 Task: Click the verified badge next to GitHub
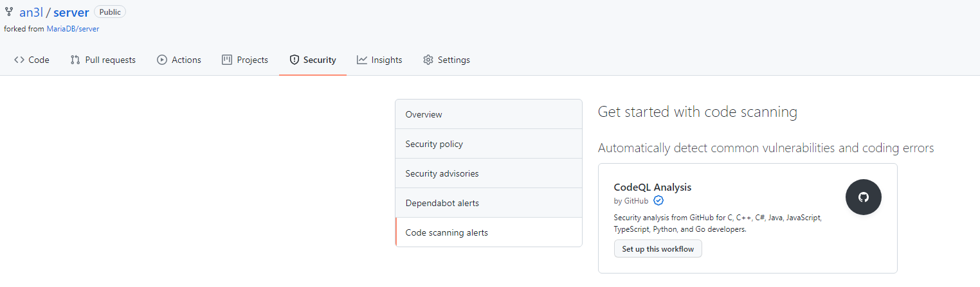(x=658, y=201)
